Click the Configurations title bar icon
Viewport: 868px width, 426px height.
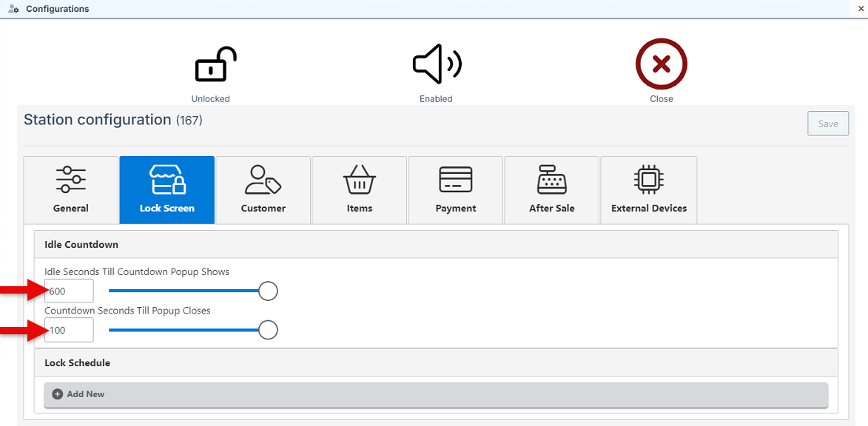[x=13, y=9]
